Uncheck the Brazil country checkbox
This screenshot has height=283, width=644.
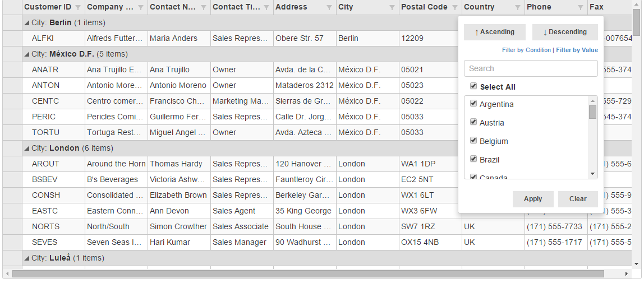tap(473, 159)
